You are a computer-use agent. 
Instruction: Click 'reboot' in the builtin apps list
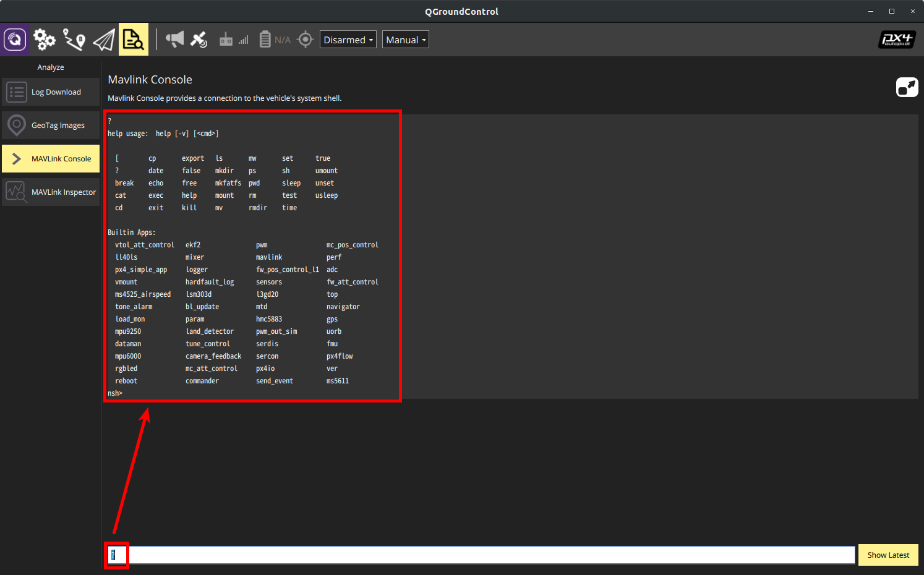tap(126, 381)
